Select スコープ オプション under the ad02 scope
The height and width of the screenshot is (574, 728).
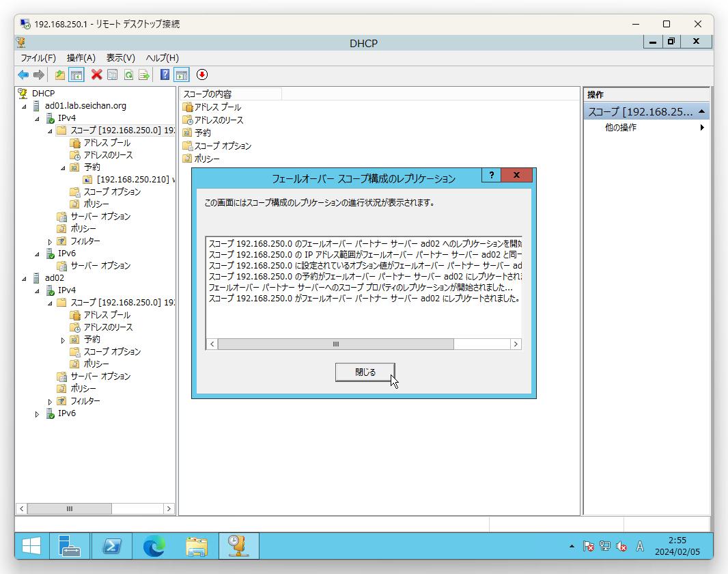112,351
